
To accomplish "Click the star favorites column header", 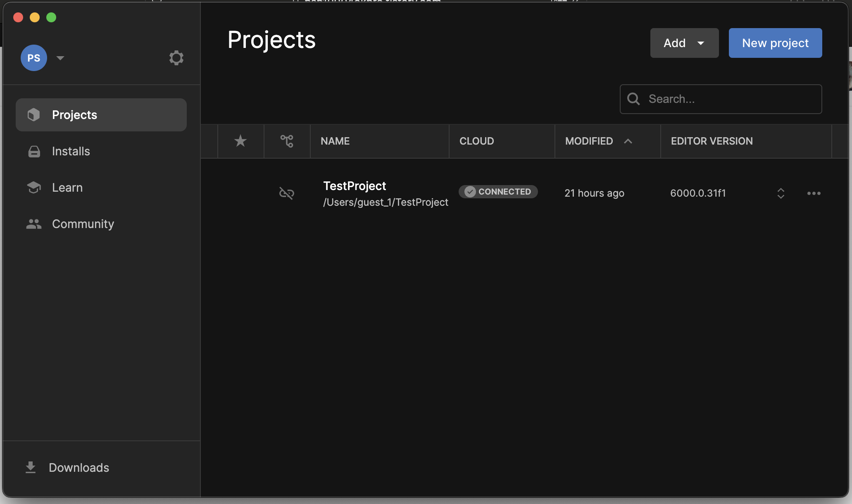I will 240,141.
